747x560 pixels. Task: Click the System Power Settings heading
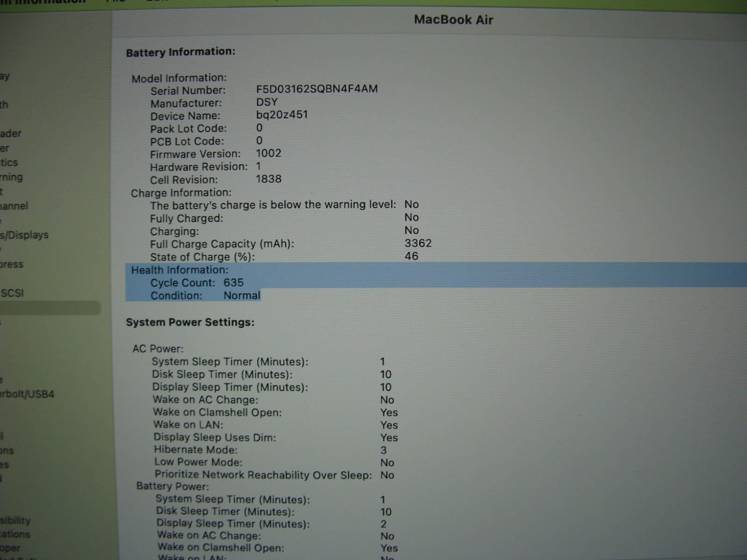point(190,322)
